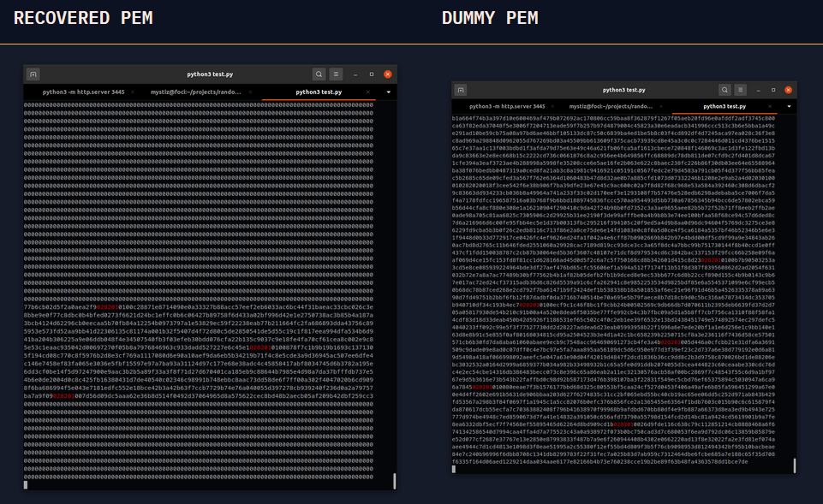Viewport: 823px width, 504px height.
Task: Select mystiz@foc projects tab in Recovered PEM terminal
Action: (196, 92)
